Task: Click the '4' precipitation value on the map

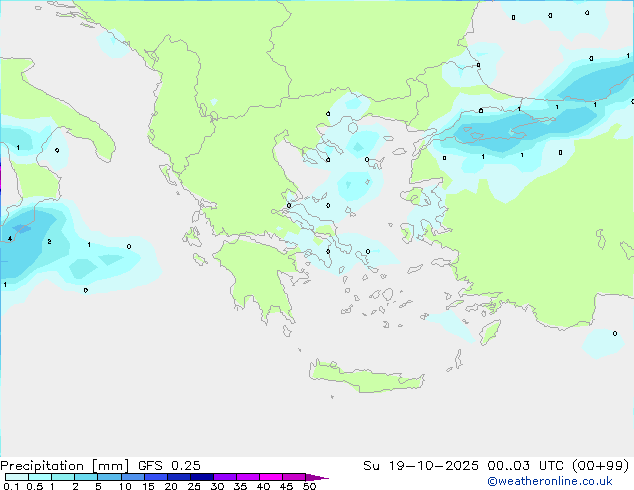Action: pyautogui.click(x=10, y=239)
